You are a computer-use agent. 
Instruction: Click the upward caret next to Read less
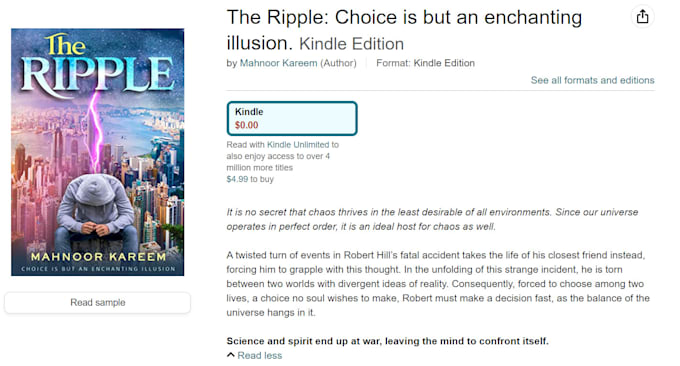(231, 355)
